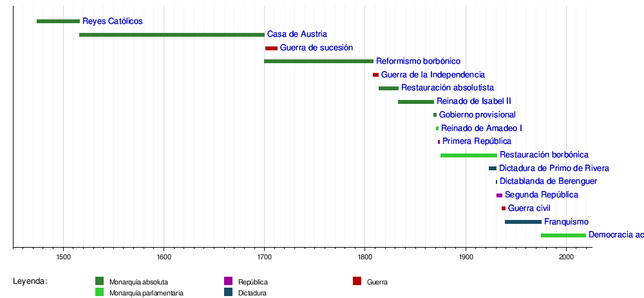
Task: Click the red Guerra legend swatch
Action: pos(357,281)
